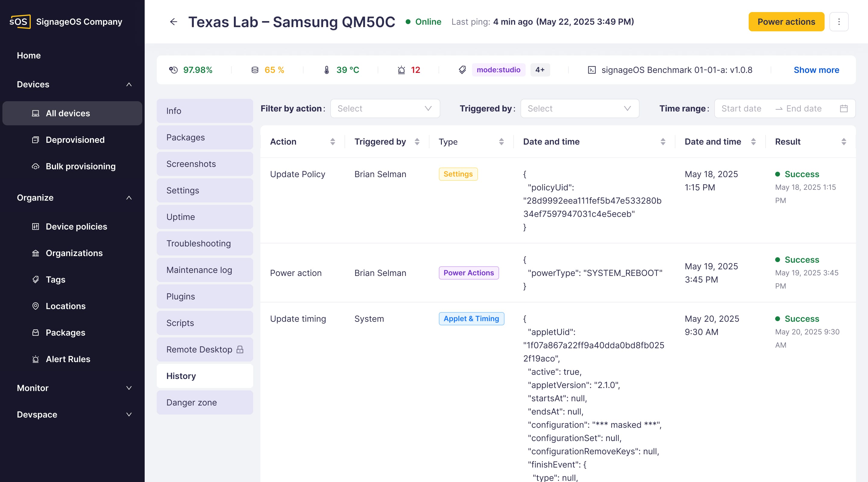The image size is (868, 482).
Task: Click the tag icon beside mode:studio
Action: (462, 70)
